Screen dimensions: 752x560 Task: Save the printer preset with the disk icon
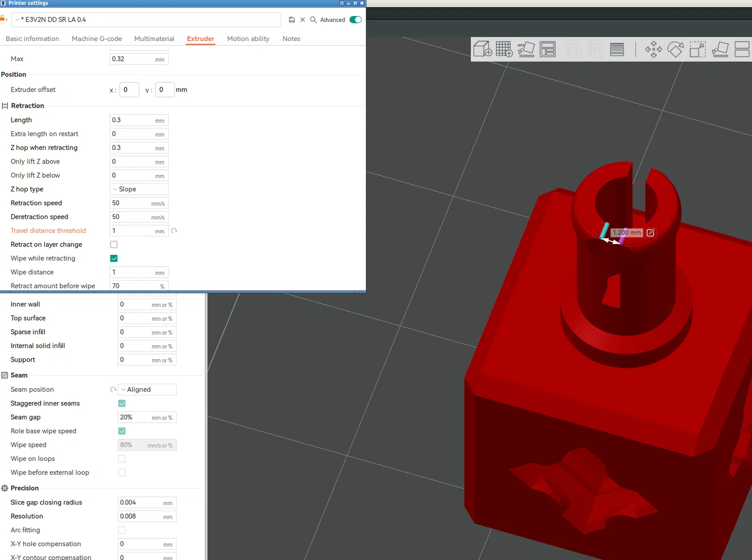(x=292, y=20)
